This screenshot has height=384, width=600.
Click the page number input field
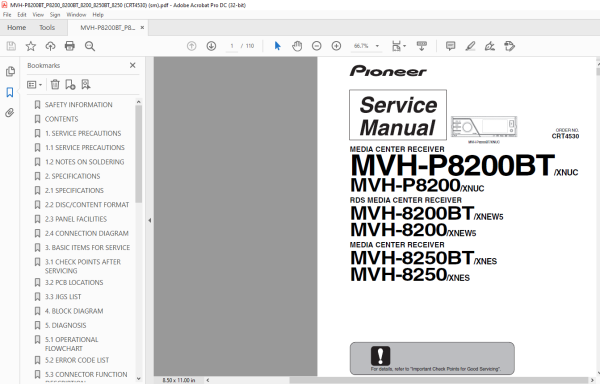click(232, 46)
